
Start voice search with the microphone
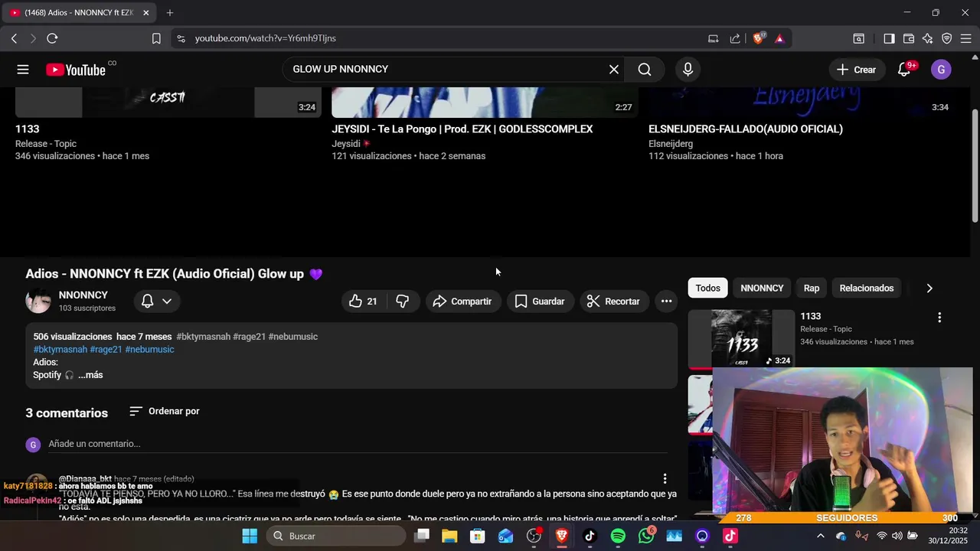[x=688, y=70]
